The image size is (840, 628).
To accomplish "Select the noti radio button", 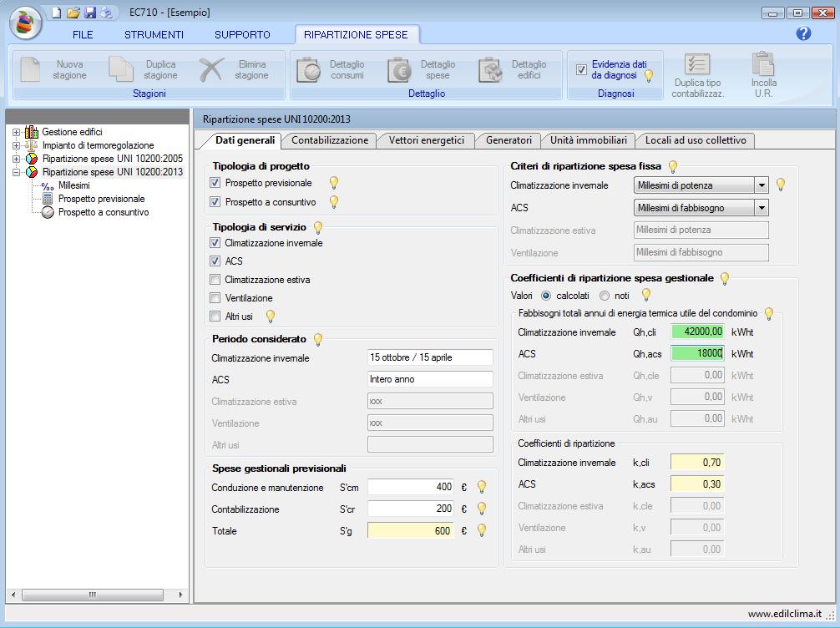I will click(x=605, y=296).
